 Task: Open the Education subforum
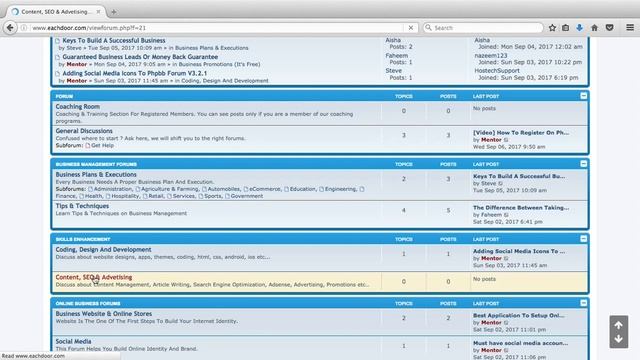[302, 189]
